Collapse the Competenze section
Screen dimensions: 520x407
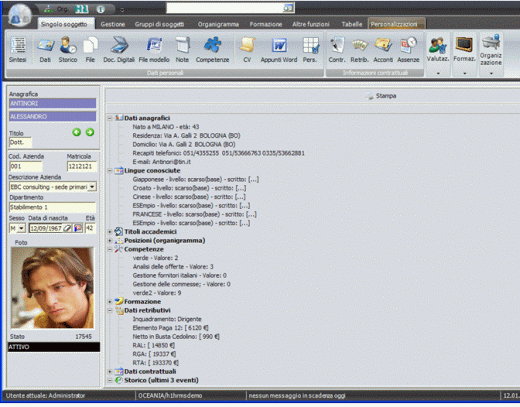click(x=110, y=249)
